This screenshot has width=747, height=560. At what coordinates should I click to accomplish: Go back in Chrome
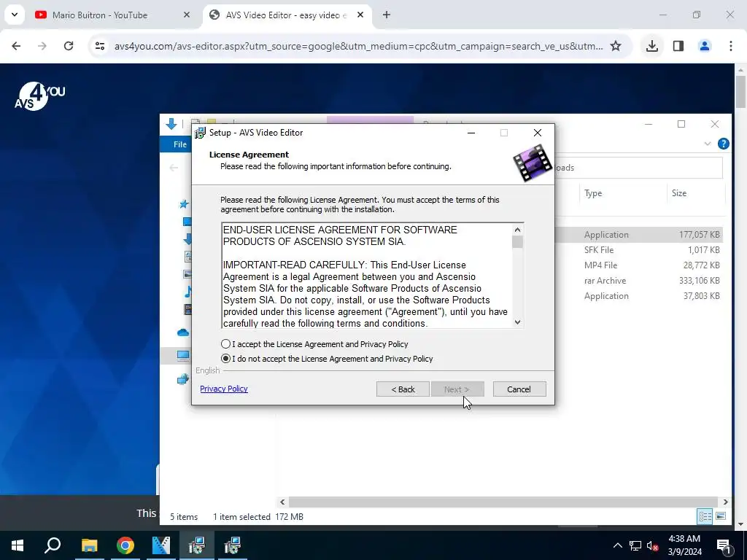pyautogui.click(x=16, y=46)
